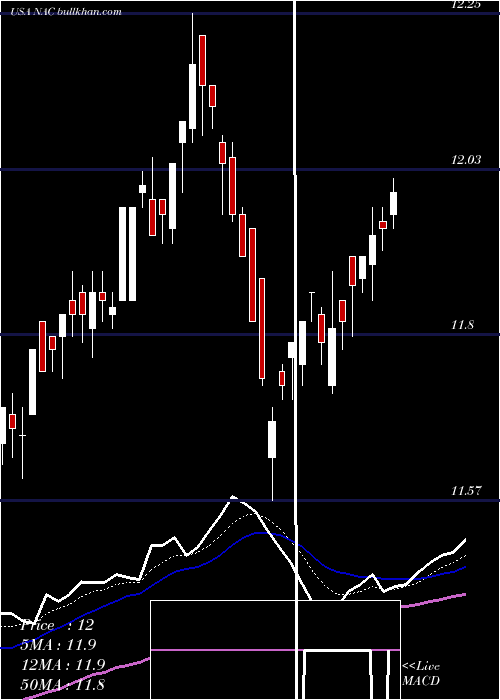Click the 5MA : 11.9 readout
Image resolution: width=500 pixels, height=700 pixels.
[x=59, y=645]
